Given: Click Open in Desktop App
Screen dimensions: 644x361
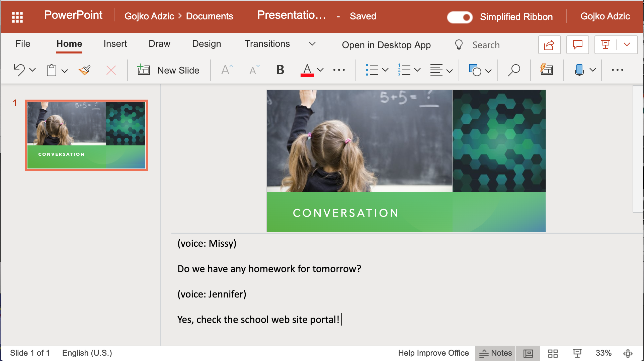Looking at the screenshot, I should pyautogui.click(x=386, y=45).
